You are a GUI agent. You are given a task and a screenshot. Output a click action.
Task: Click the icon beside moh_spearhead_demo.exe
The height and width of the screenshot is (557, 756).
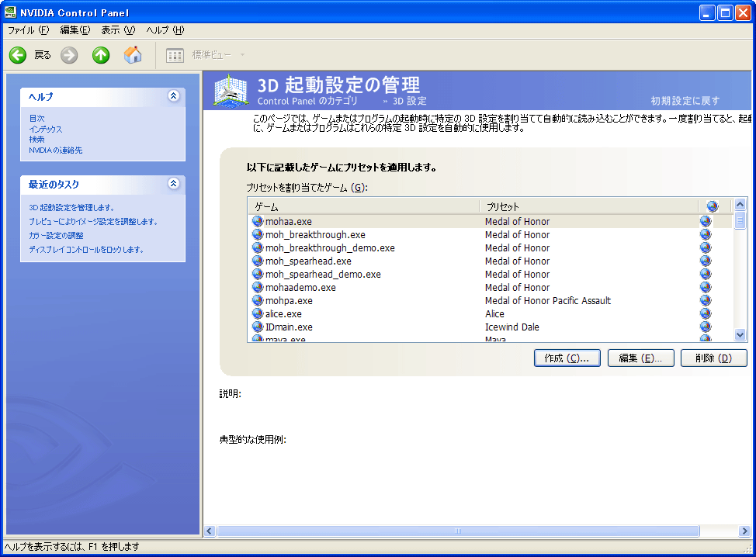tap(258, 274)
